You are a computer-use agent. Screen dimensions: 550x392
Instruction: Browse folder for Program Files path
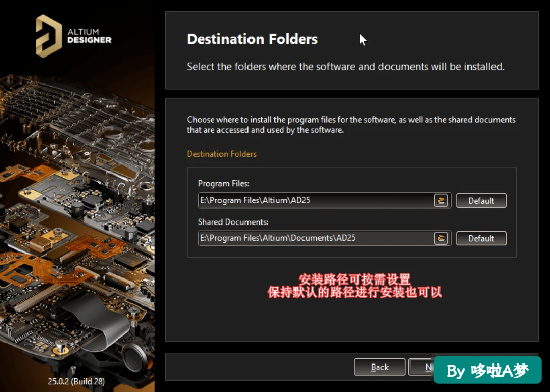click(x=441, y=201)
